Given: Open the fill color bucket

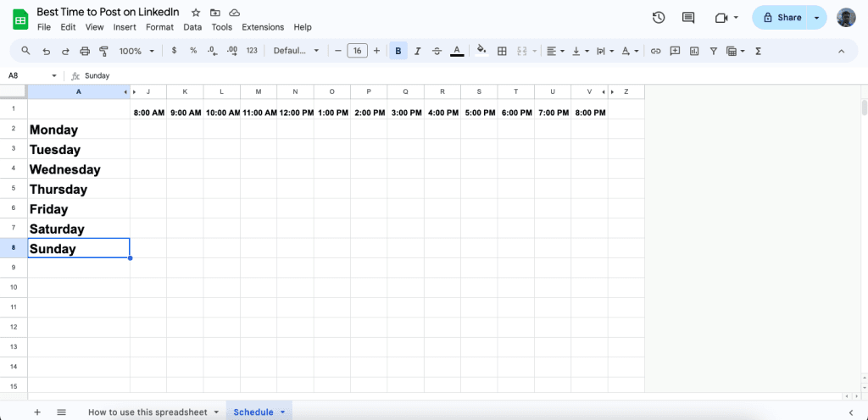Looking at the screenshot, I should coord(481,51).
